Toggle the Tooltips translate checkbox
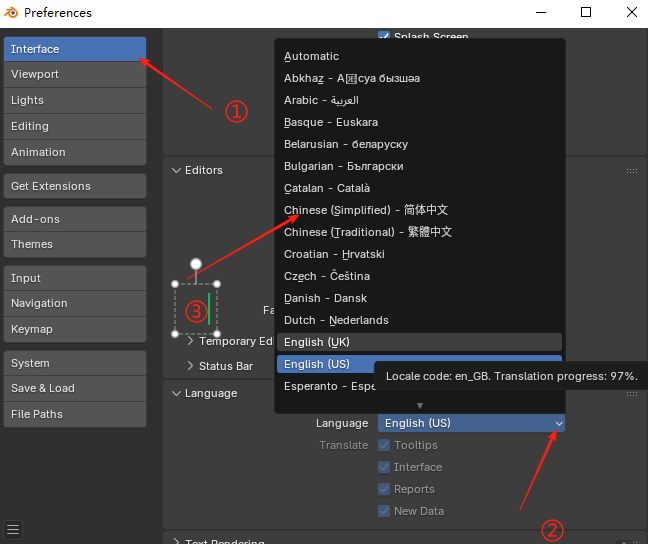Screen dimensions: 648x544 [384, 445]
